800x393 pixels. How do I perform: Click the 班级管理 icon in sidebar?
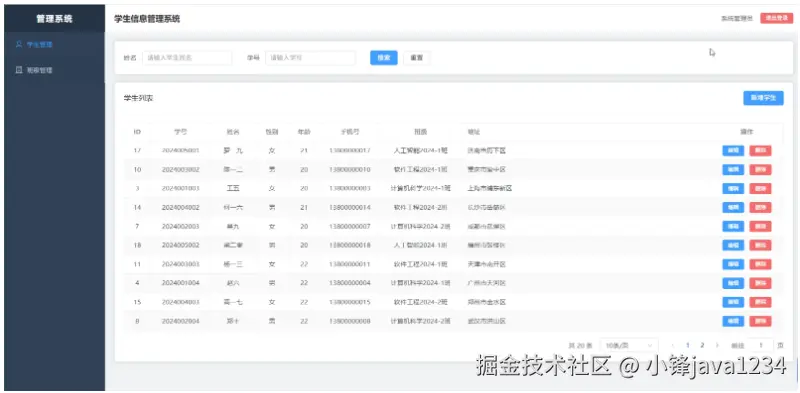(x=19, y=70)
